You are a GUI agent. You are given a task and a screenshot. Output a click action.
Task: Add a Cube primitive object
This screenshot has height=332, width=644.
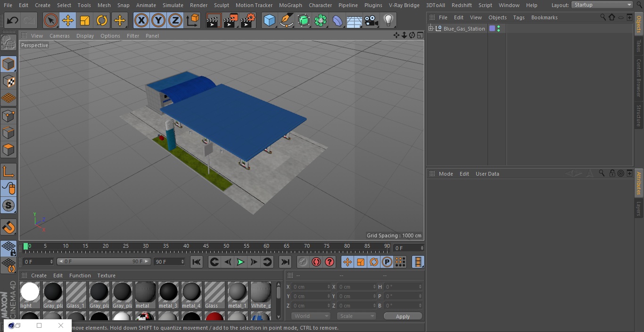pos(270,21)
